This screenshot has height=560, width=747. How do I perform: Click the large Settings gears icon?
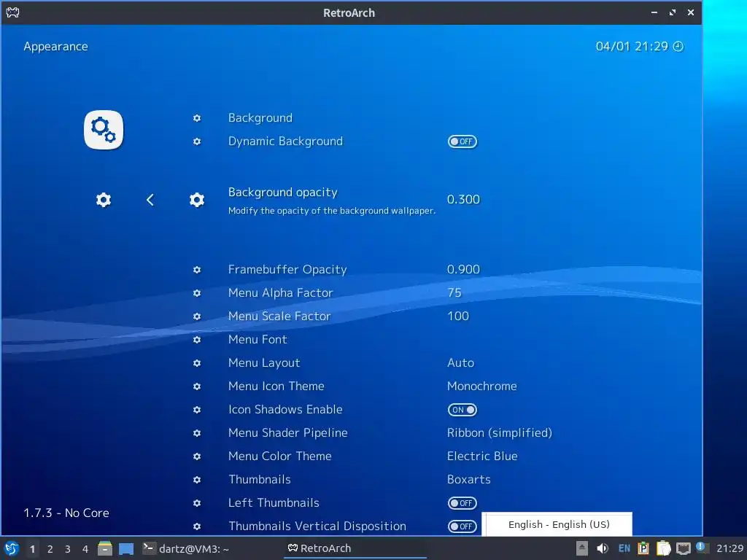tap(104, 130)
